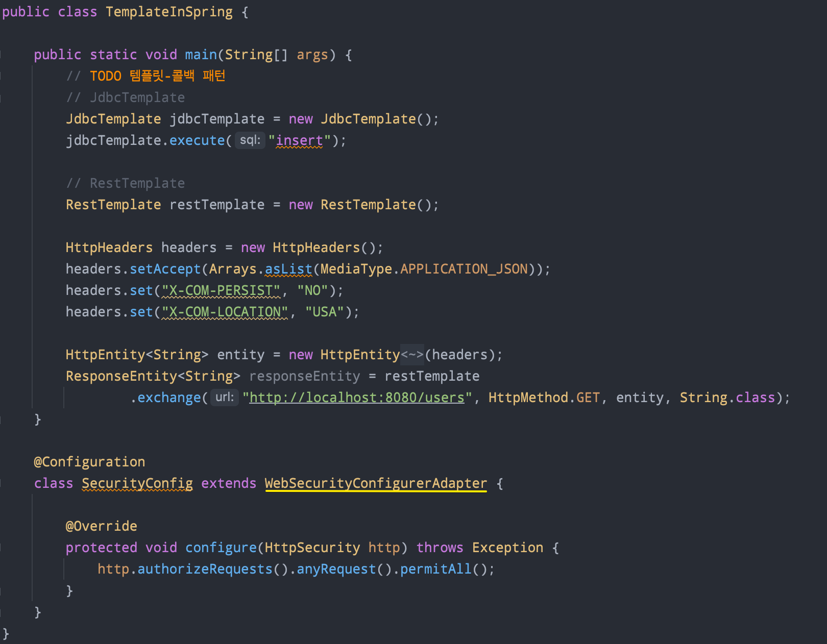
Task: Click the exchange method call
Action: point(169,398)
